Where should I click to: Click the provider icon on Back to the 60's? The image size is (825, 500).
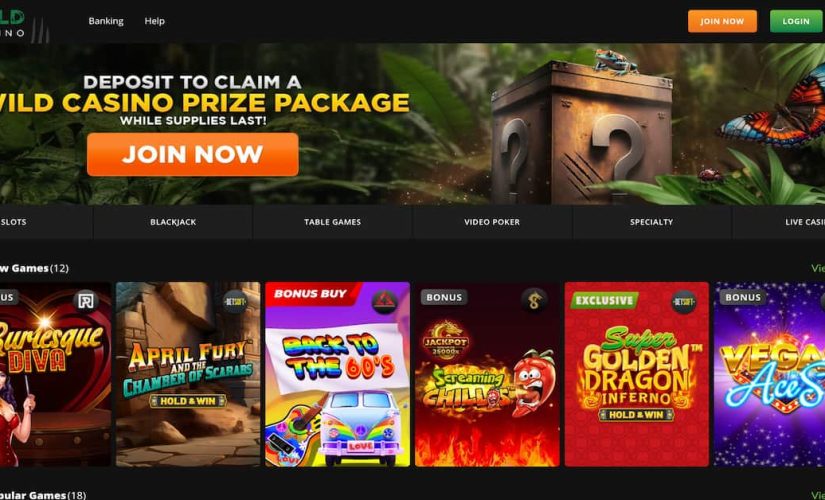385,302
